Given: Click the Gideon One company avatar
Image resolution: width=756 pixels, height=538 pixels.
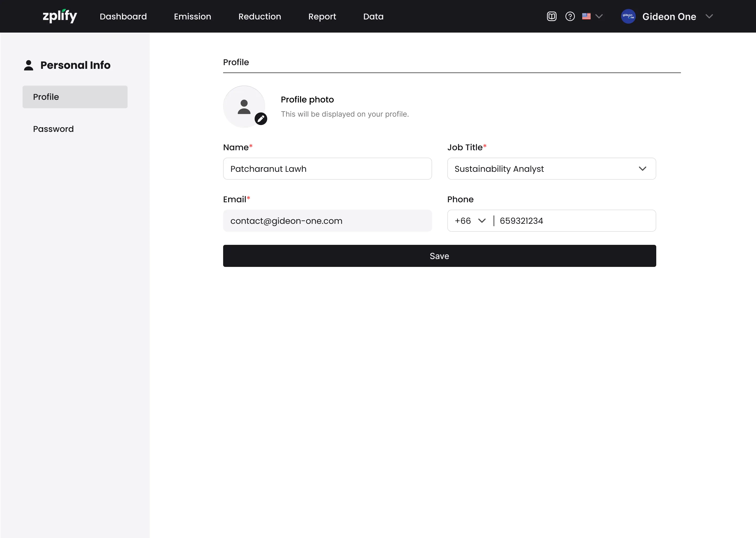Looking at the screenshot, I should pos(628,16).
